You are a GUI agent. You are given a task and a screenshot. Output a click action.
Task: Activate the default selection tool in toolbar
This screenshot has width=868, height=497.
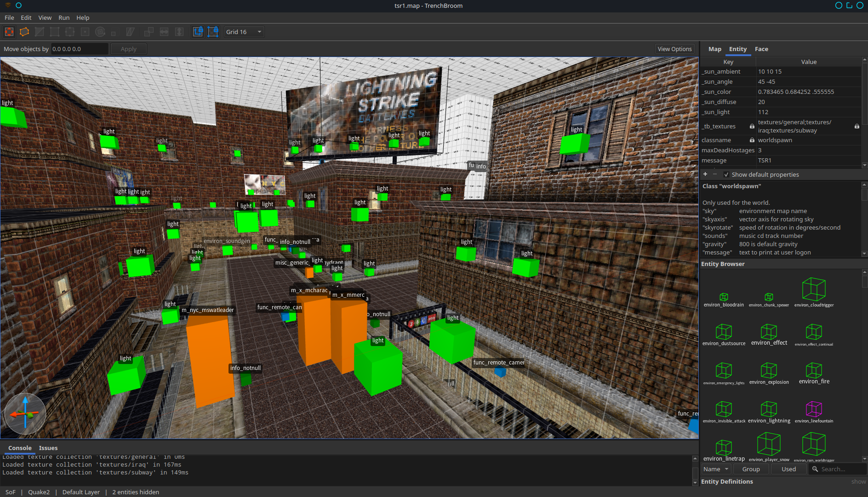(9, 32)
